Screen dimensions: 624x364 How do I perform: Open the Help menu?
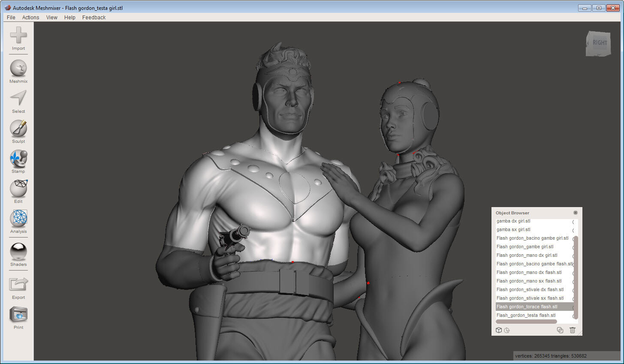click(70, 18)
